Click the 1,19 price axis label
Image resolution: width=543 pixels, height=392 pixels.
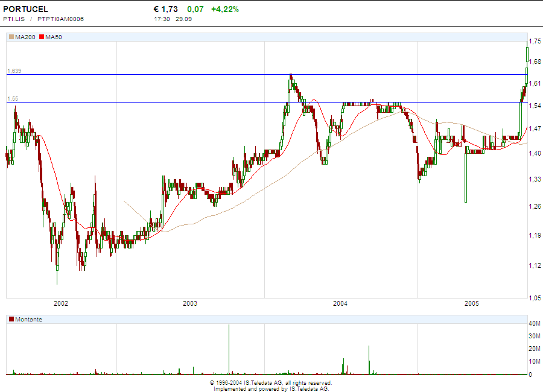(535, 235)
